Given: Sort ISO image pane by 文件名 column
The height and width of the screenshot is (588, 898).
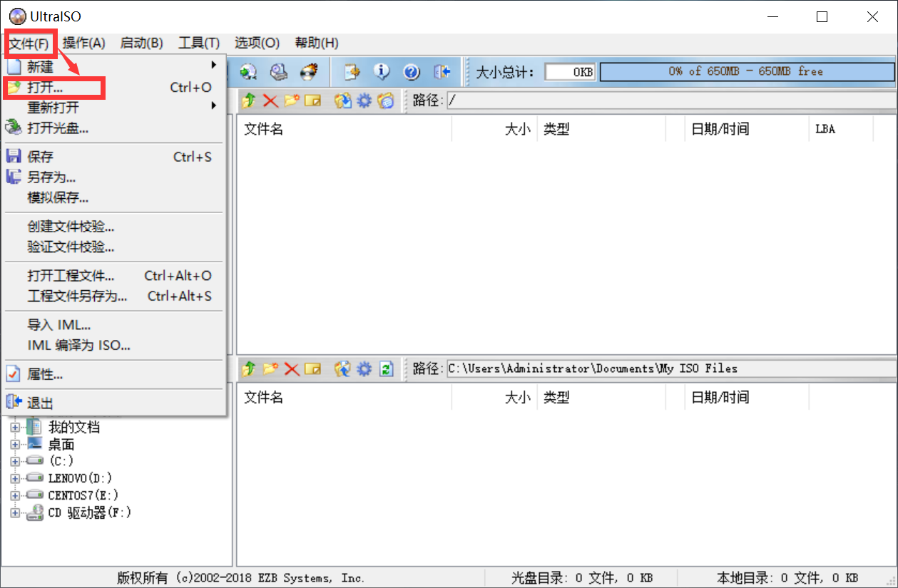Looking at the screenshot, I should tap(345, 129).
